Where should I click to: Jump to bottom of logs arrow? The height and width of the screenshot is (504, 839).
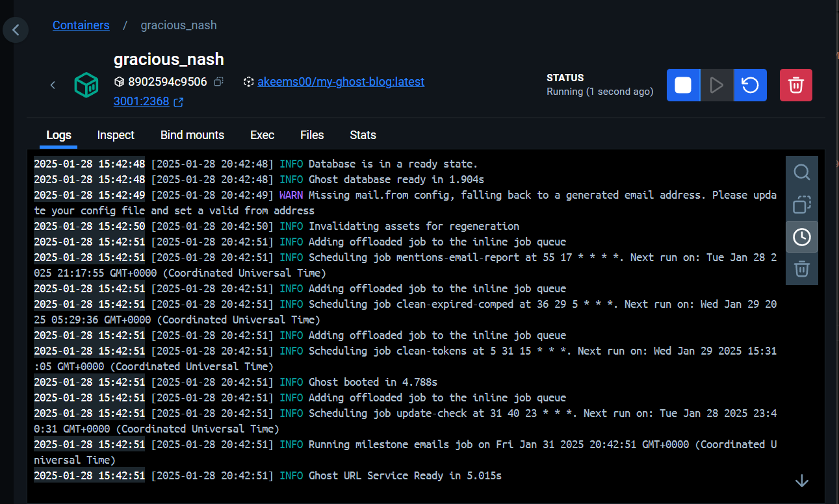coord(802,481)
